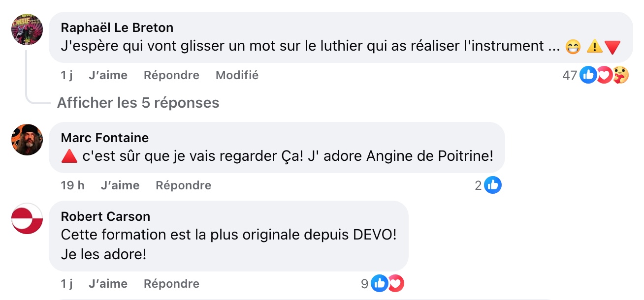Image resolution: width=644 pixels, height=300 pixels.
Task: Click the 19 h timestamp
Action: [x=73, y=185]
